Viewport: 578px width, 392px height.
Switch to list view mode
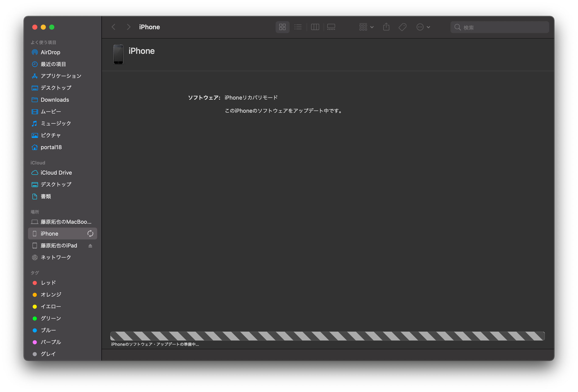[298, 27]
